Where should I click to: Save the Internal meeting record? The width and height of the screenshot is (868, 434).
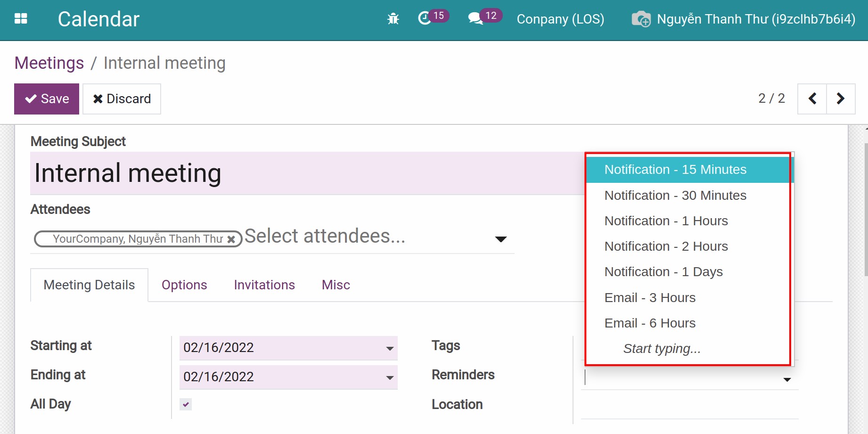[46, 98]
